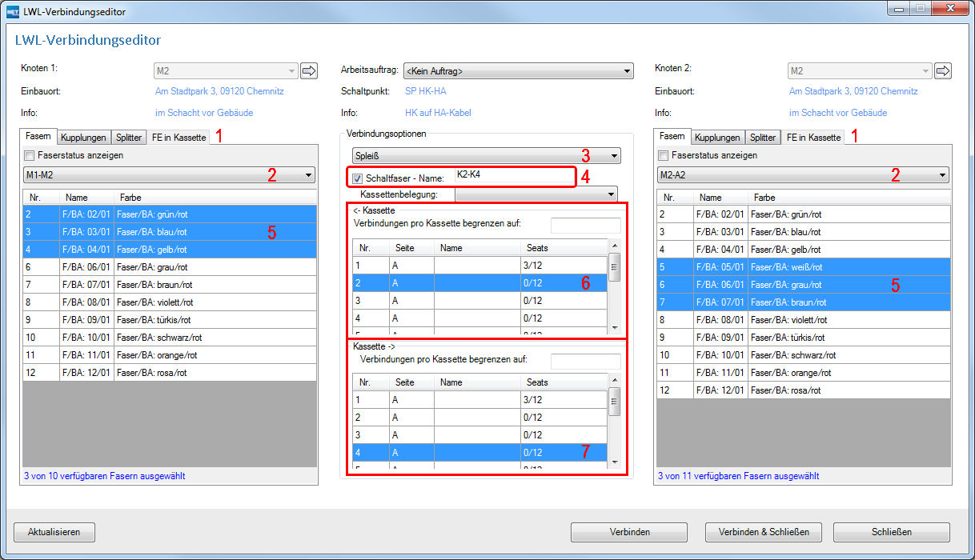This screenshot has width=975, height=560.
Task: Select left fiber row türkis/rot
Action: (170, 320)
